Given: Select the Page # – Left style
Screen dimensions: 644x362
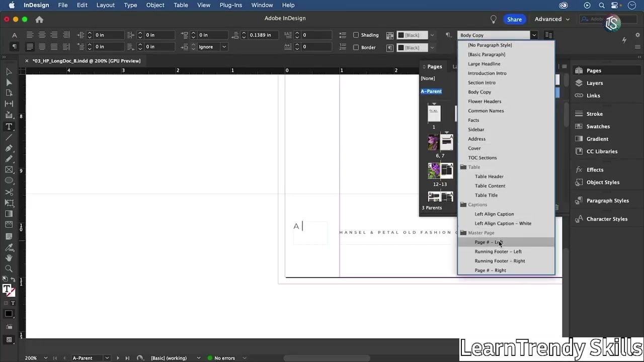Looking at the screenshot, I should 488,242.
